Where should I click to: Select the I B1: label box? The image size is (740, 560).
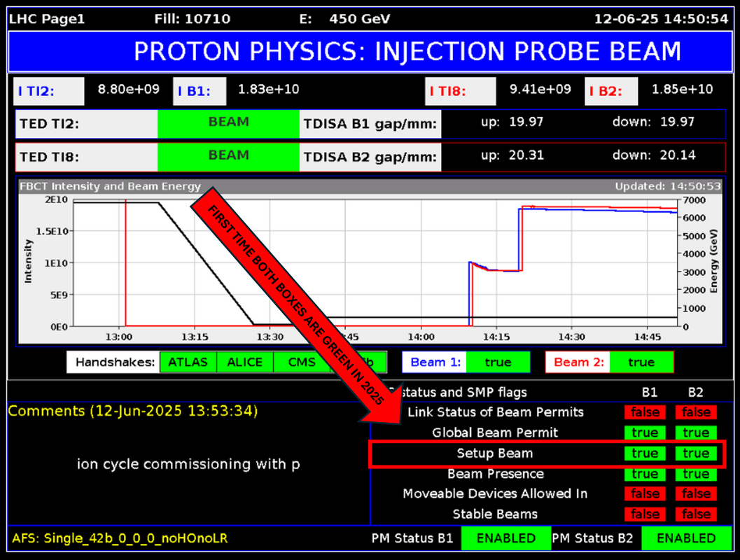pyautogui.click(x=200, y=91)
